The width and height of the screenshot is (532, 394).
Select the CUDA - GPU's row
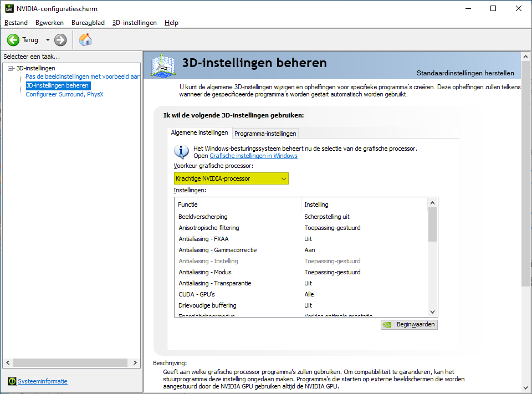[301, 294]
